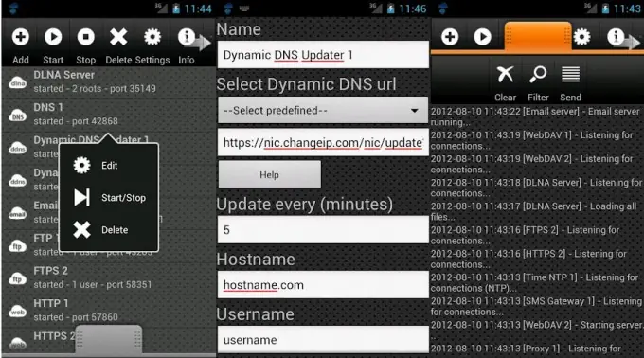644x358 pixels.
Task: Select the DNS 1 cloud icon
Action: click(18, 116)
